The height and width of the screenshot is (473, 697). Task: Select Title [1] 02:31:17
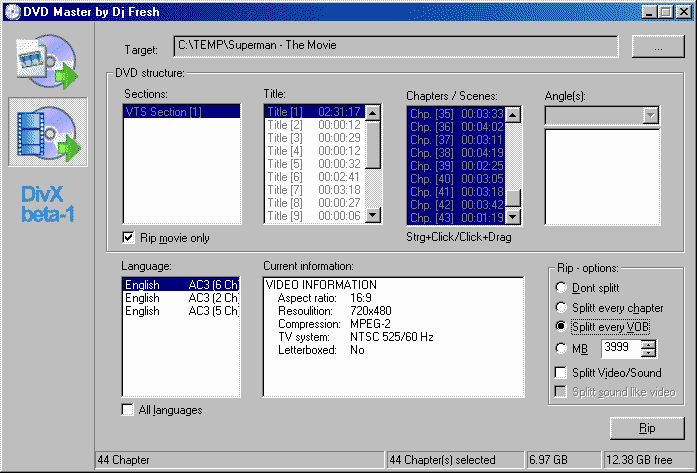point(315,112)
